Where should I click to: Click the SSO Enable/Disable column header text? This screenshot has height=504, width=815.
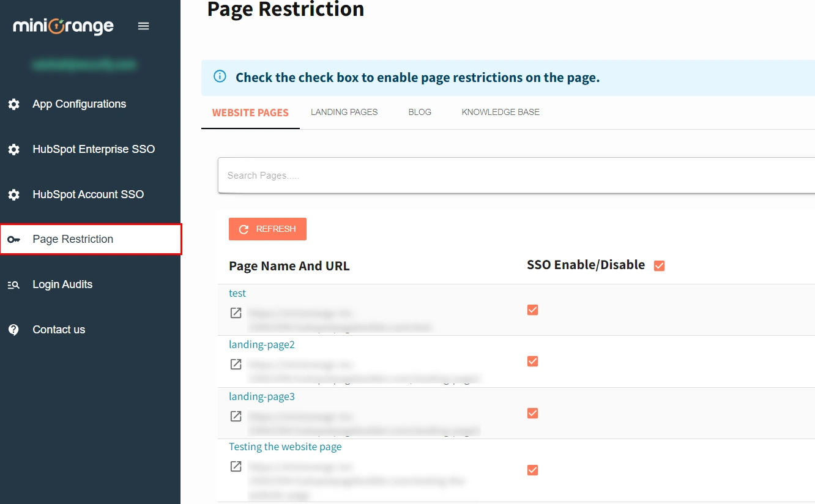tap(586, 265)
